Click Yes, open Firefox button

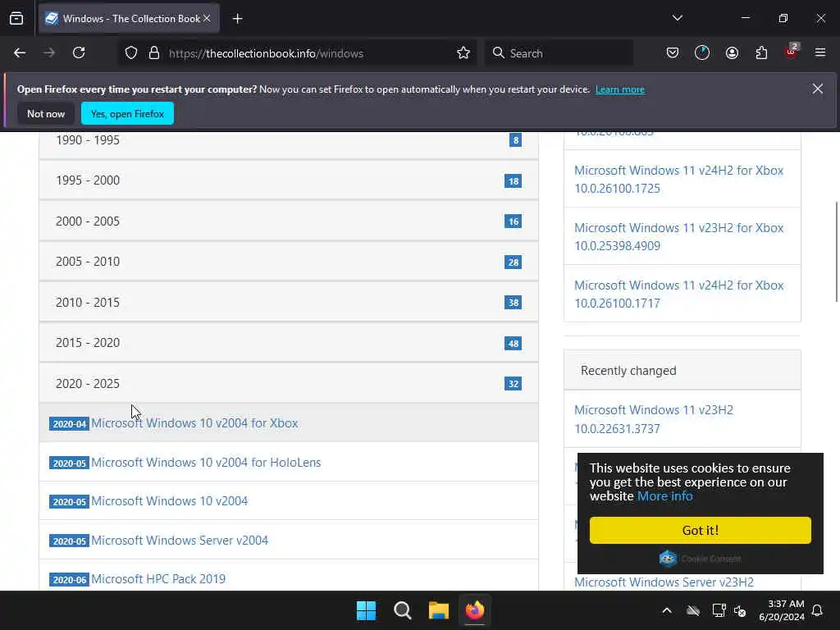point(127,113)
